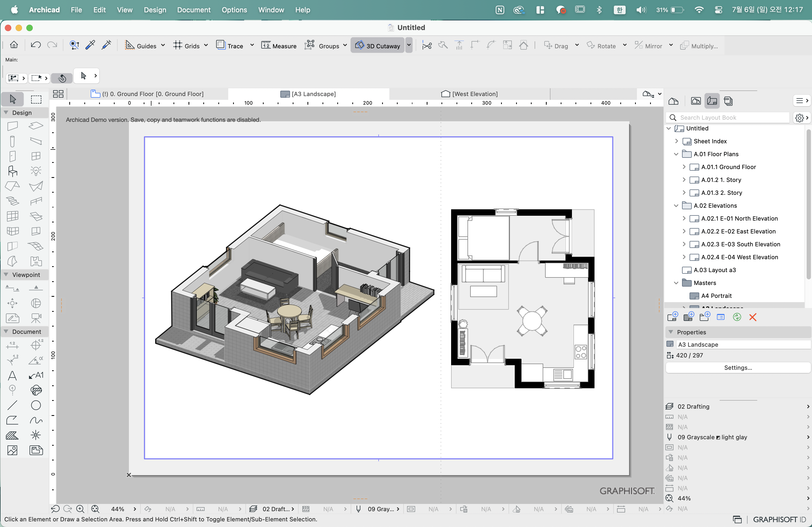This screenshot has height=527, width=812.
Task: Collapse the Design toolbox section
Action: point(6,112)
